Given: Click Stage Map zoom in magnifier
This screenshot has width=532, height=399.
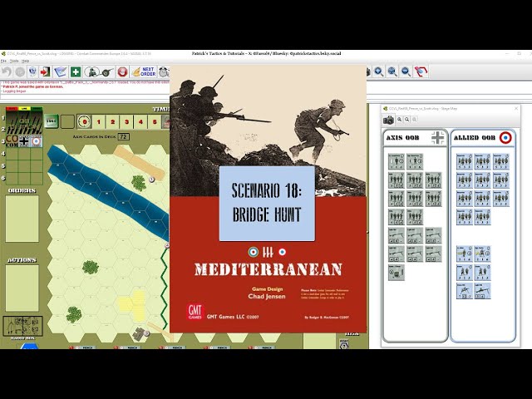Looking at the screenshot, I should click(400, 120).
